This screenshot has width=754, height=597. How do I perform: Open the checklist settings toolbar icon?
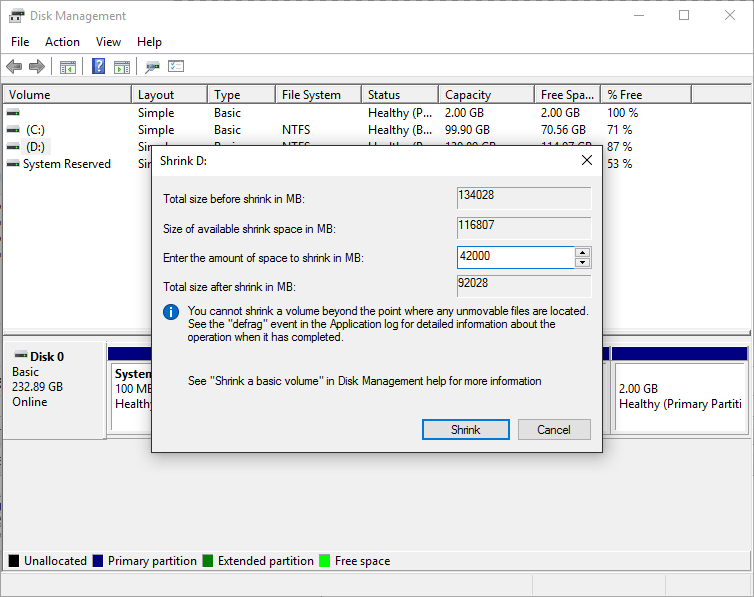click(x=176, y=66)
